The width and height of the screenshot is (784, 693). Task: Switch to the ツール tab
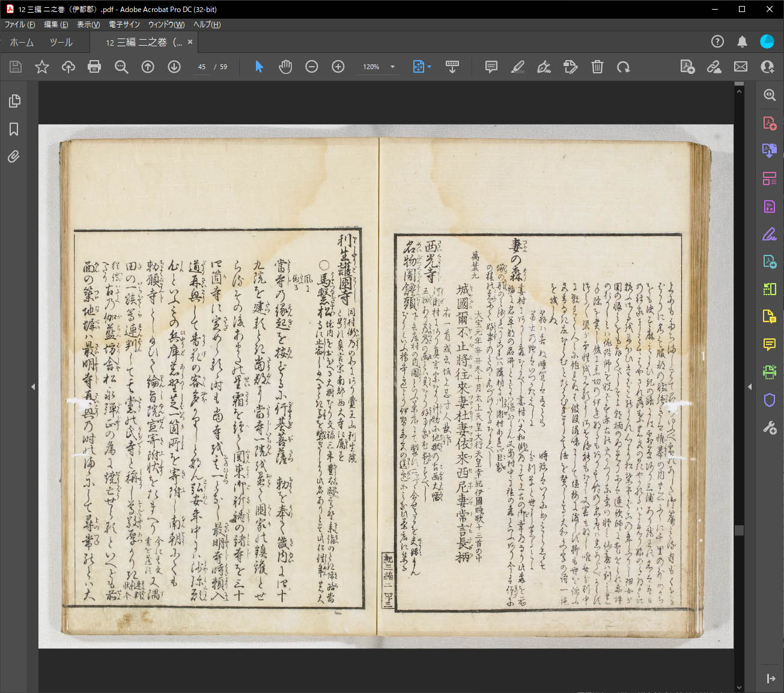tap(61, 42)
